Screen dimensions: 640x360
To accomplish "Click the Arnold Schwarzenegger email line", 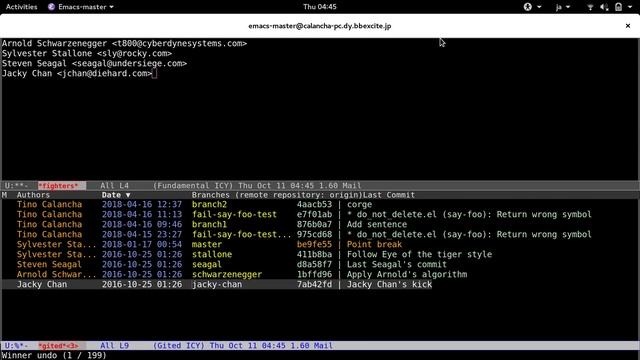I will click(x=124, y=43).
